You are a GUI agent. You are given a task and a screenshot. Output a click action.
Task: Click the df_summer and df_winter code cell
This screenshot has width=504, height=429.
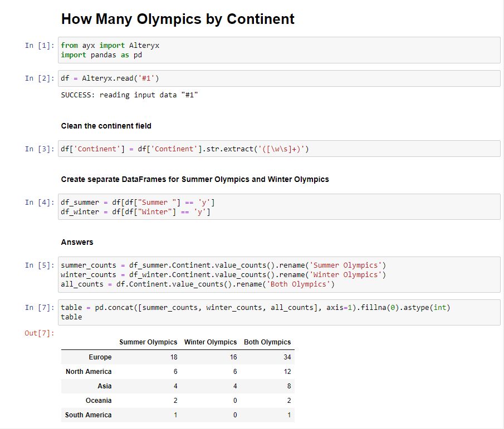278,207
